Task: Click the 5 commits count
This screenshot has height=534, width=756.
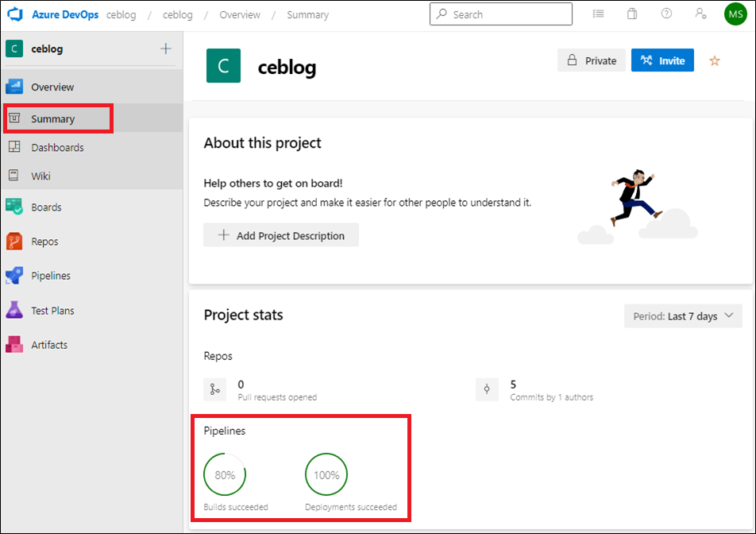Action: coord(513,384)
